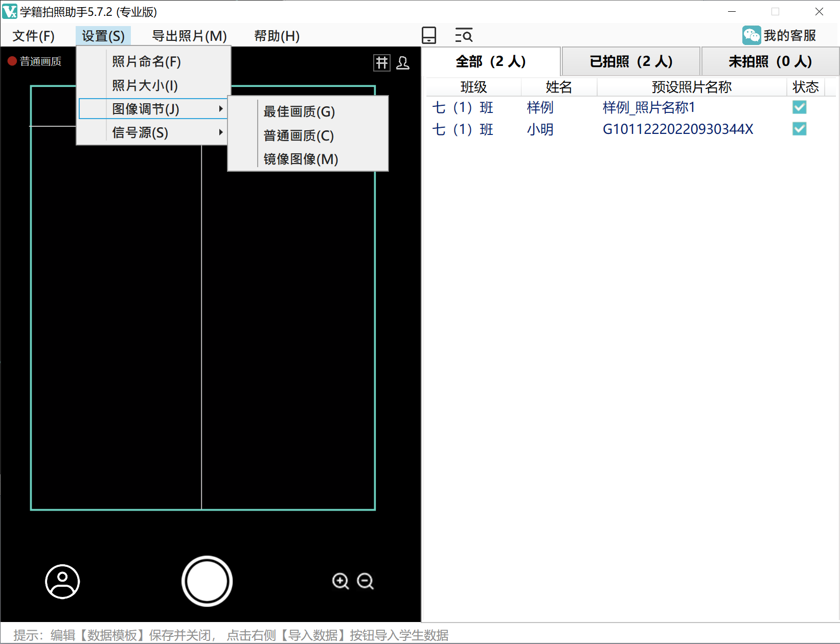Click photo name 样例_照片名称1
840x644 pixels.
[x=649, y=107]
